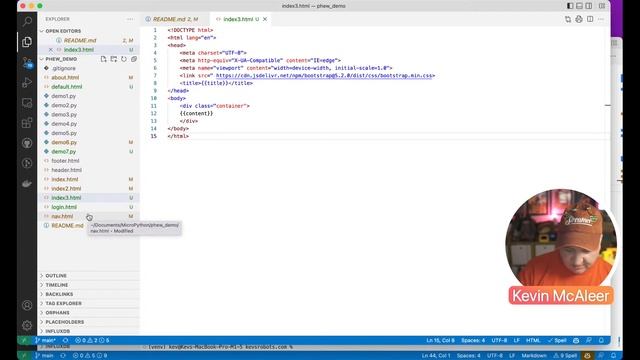Expand the InfluxDB section

(x=89, y=331)
